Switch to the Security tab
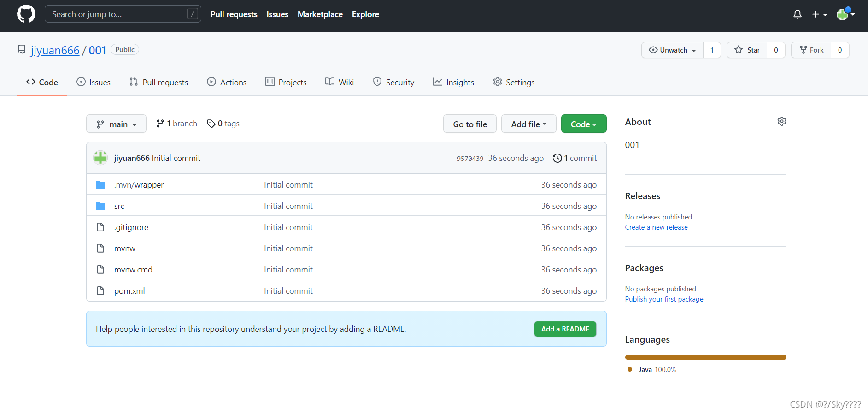 pos(393,82)
